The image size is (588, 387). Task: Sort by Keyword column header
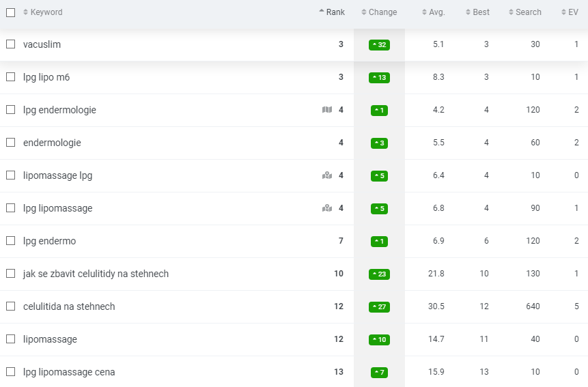tap(43, 12)
